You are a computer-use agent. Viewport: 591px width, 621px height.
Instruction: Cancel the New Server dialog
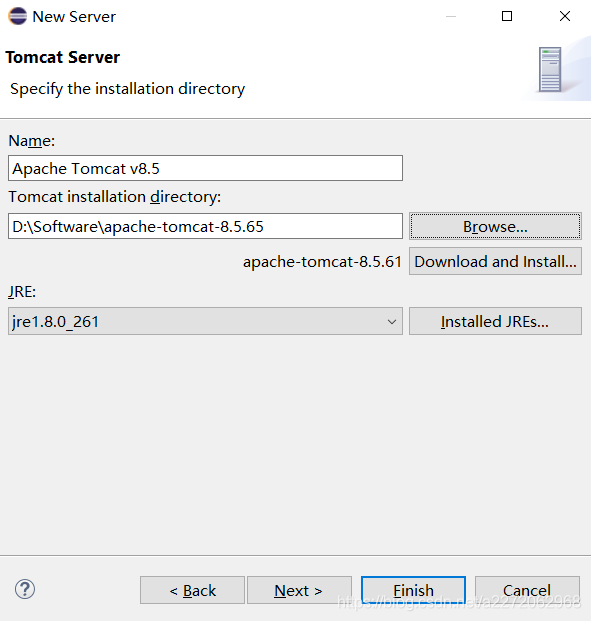tap(527, 590)
